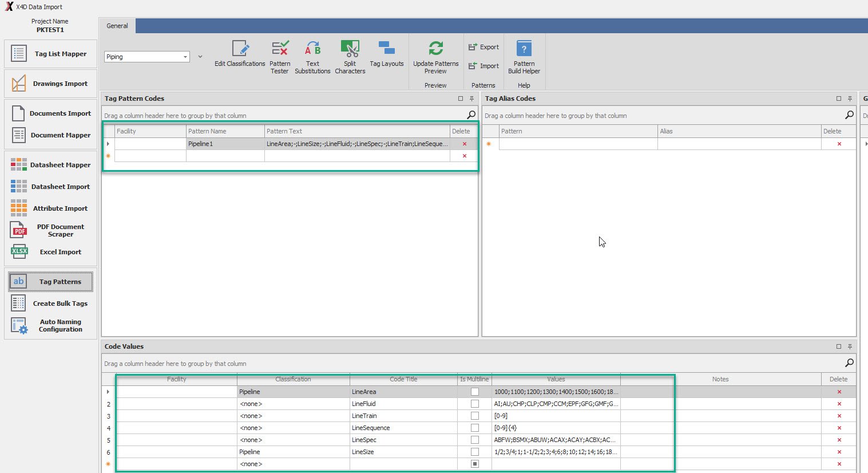Expand the Pipeline1 row indicator

click(x=108, y=144)
